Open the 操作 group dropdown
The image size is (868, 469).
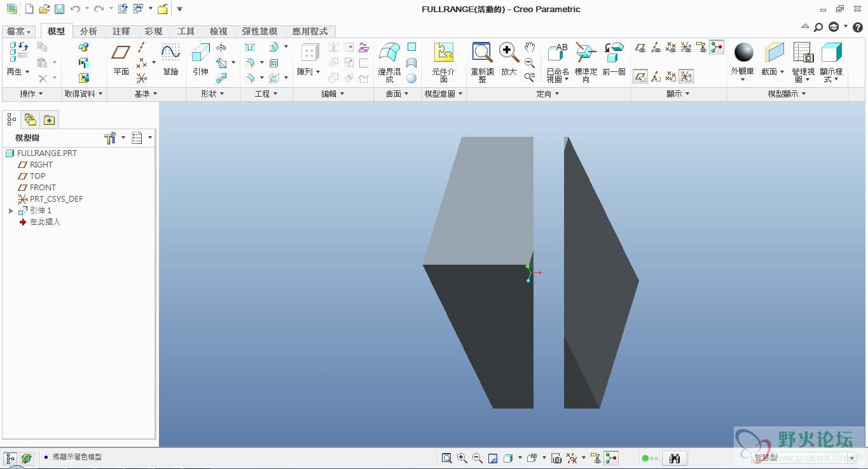pyautogui.click(x=31, y=94)
